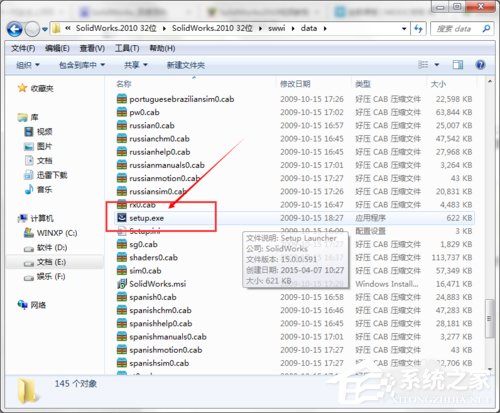Open the 视频 library
Viewport: 500px width, 413px height.
[39, 132]
